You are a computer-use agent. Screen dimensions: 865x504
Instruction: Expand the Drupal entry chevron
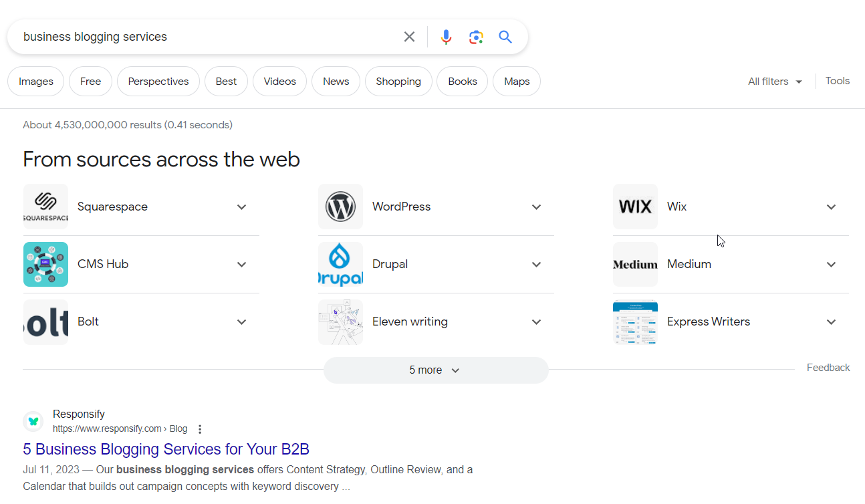(536, 265)
